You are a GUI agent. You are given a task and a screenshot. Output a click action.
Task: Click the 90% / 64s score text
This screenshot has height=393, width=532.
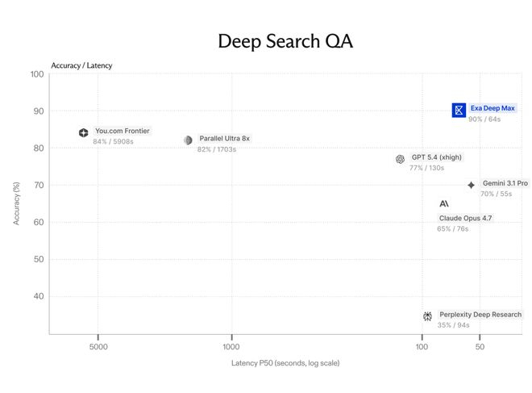coord(484,119)
